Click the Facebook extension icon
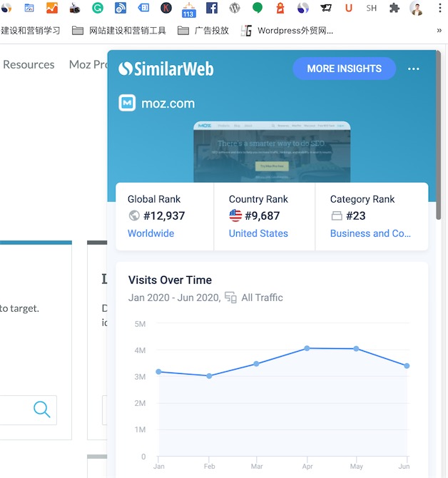 (x=212, y=8)
